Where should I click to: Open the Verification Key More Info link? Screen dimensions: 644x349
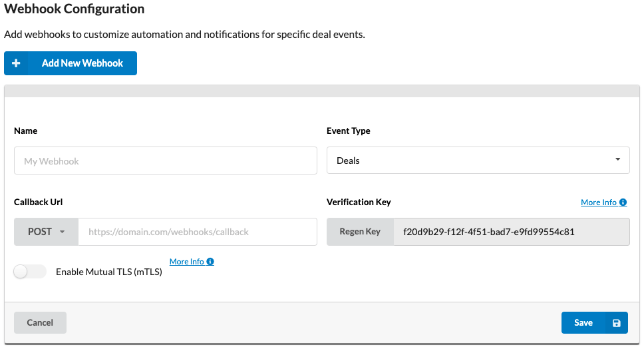[x=599, y=202]
